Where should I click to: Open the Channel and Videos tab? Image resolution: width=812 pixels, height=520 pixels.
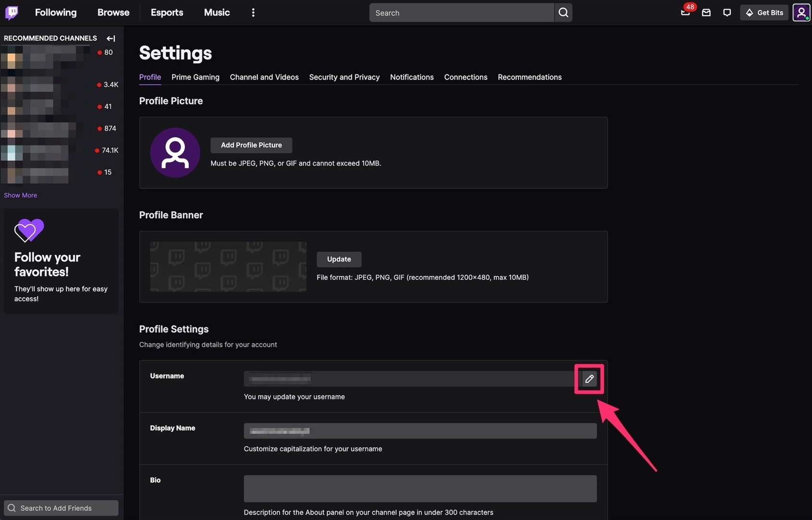[264, 77]
